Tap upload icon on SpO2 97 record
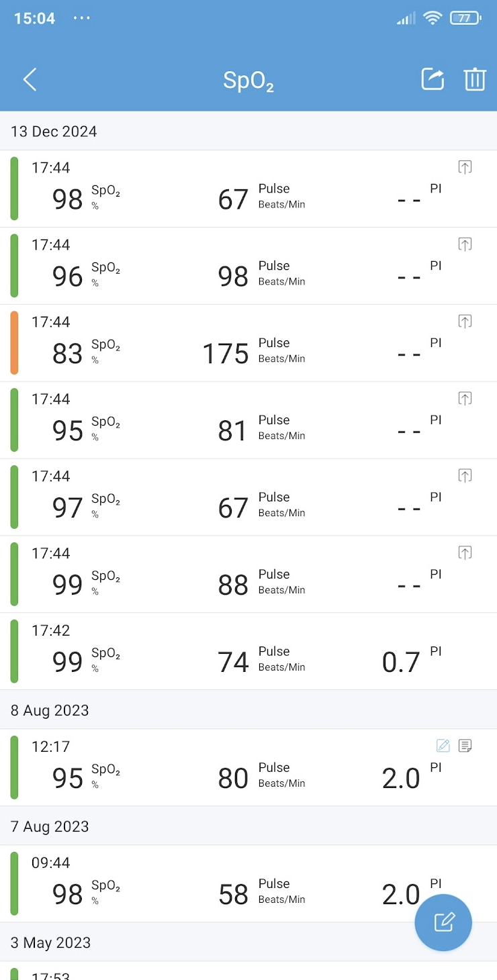497x980 pixels. 465,476
